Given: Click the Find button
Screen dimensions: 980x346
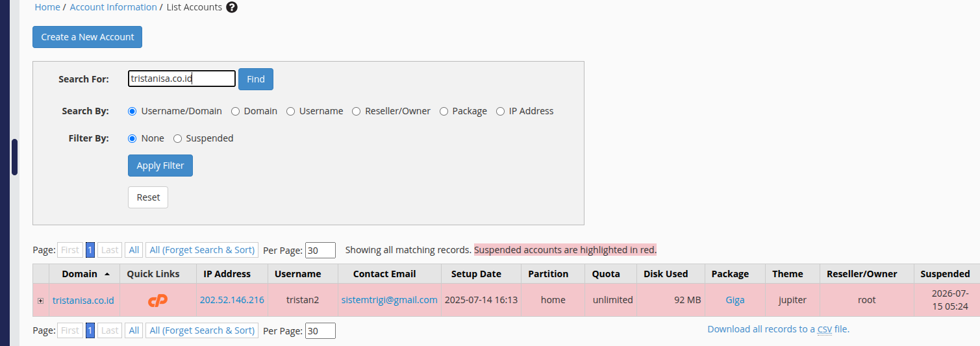Looking at the screenshot, I should [x=256, y=79].
